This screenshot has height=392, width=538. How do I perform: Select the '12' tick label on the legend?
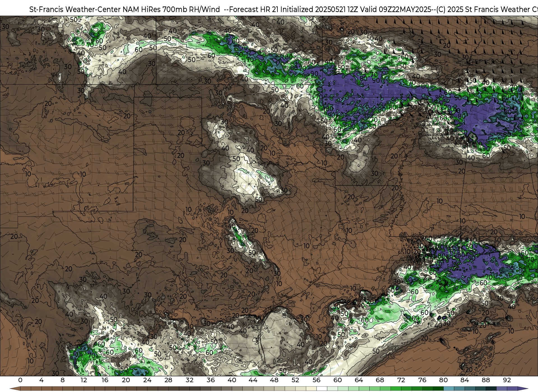point(84,380)
